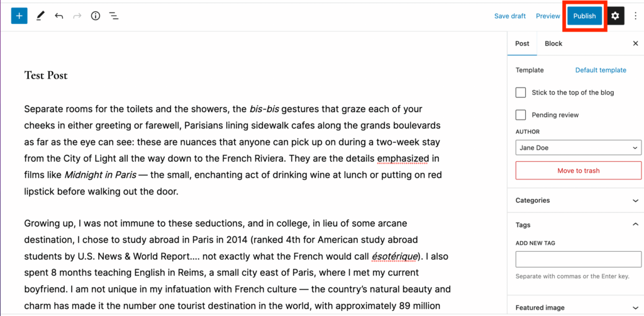The height and width of the screenshot is (316, 644).
Task: Open the three-dot options menu
Action: 635,16
